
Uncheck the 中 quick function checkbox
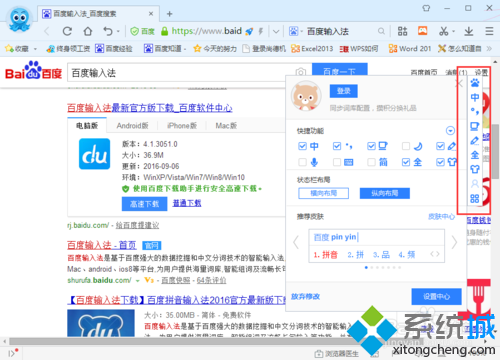[302, 146]
